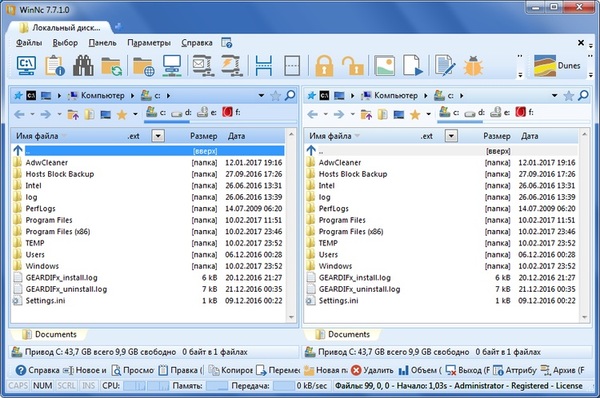This screenshot has width=600, height=398.
Task: Open right panel .ext filter dropdown
Action: [x=451, y=136]
